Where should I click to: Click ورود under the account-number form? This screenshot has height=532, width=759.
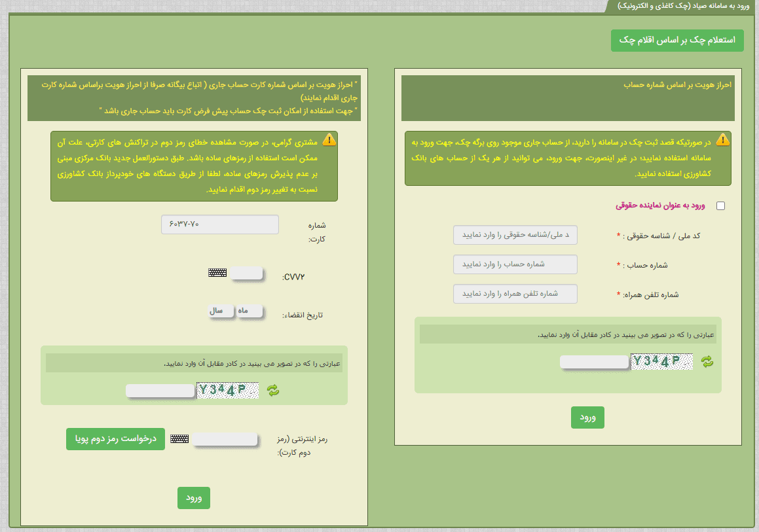pyautogui.click(x=587, y=417)
